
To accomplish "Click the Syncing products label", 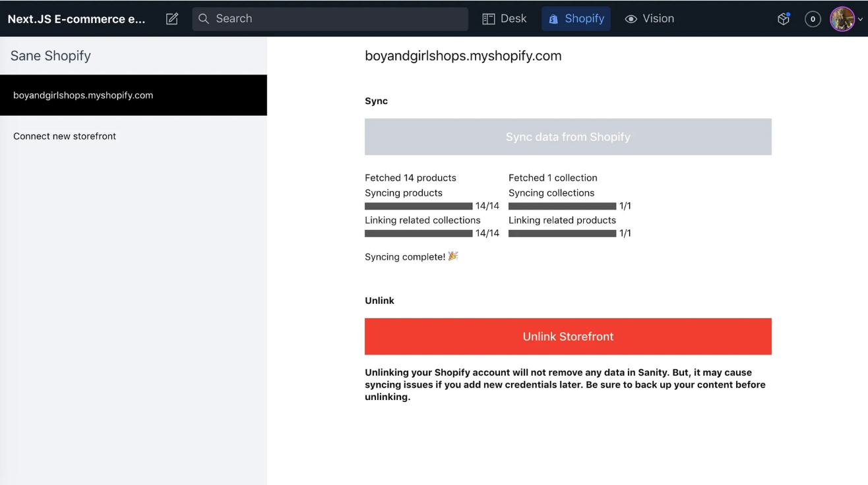I will [x=404, y=193].
